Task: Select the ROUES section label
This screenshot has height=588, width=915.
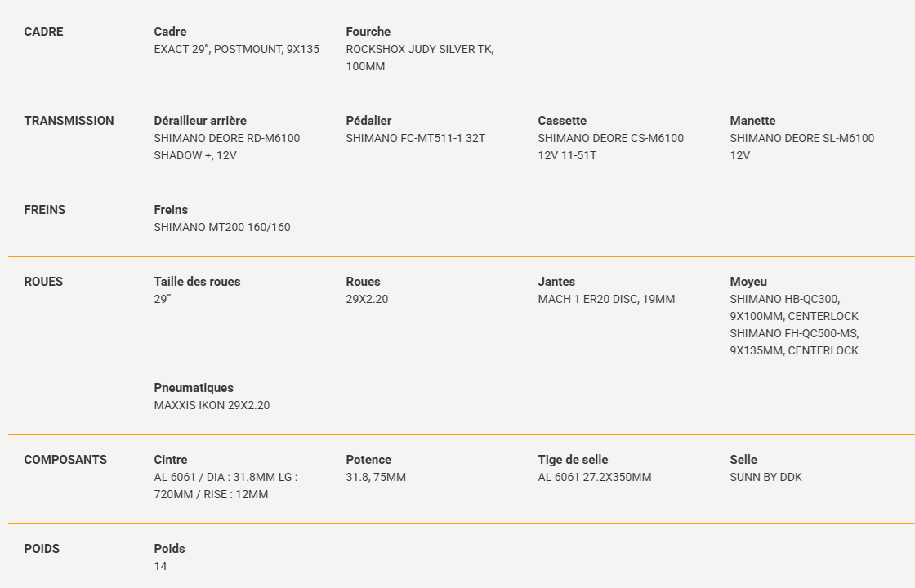Action: pyautogui.click(x=44, y=281)
